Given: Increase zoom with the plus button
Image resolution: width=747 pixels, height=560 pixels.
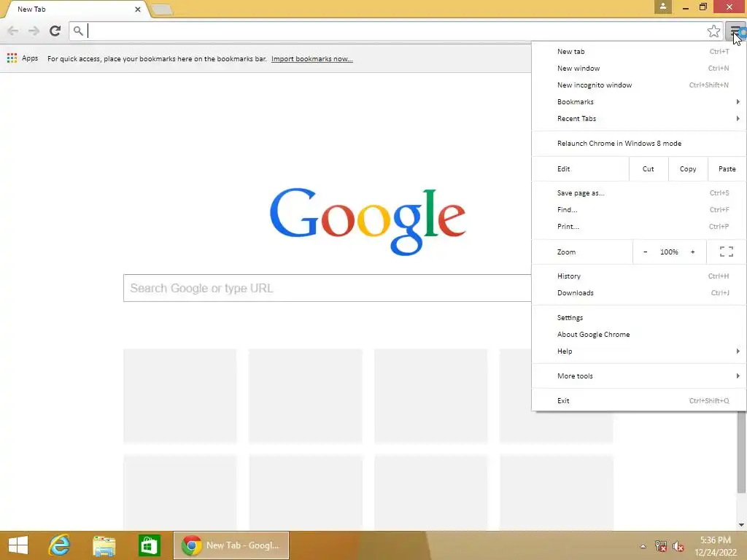Looking at the screenshot, I should [x=693, y=252].
